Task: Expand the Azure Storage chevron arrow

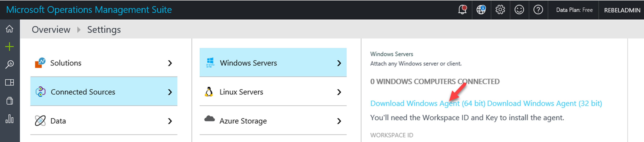Action: coord(339,121)
